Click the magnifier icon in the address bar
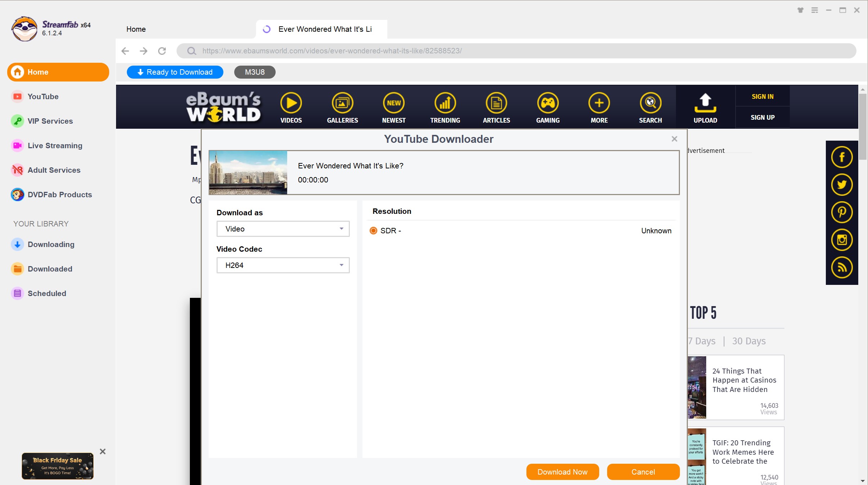Screen dimensions: 868x485 (x=192, y=51)
